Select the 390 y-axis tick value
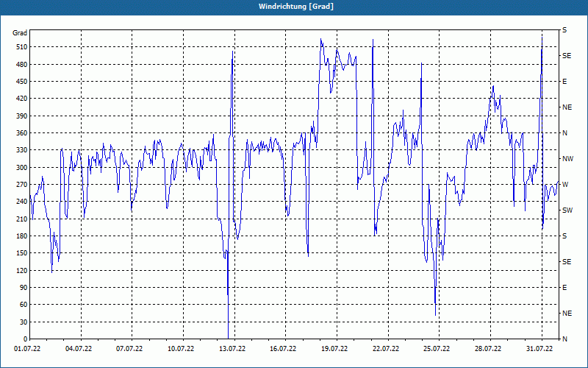This screenshot has height=368, width=588. coord(21,116)
